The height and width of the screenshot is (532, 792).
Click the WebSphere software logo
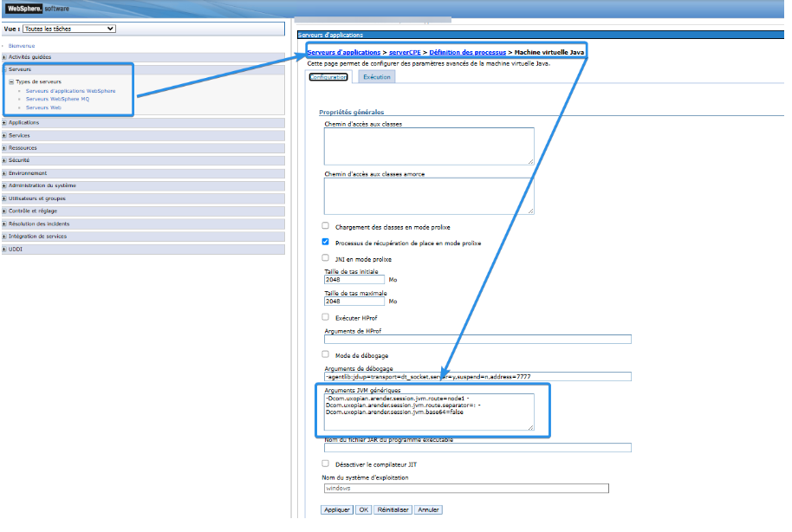pos(37,9)
